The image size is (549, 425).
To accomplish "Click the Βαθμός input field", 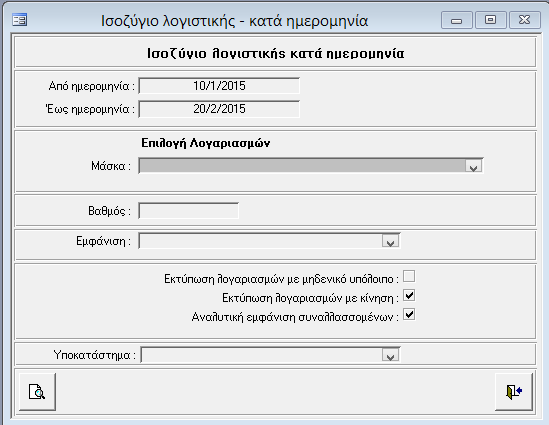I will 189,211.
